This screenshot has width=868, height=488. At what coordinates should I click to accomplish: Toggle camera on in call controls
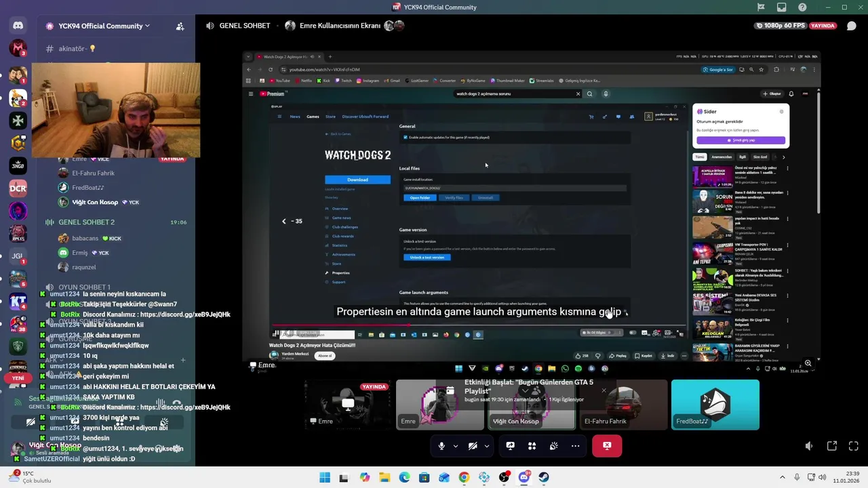473,446
